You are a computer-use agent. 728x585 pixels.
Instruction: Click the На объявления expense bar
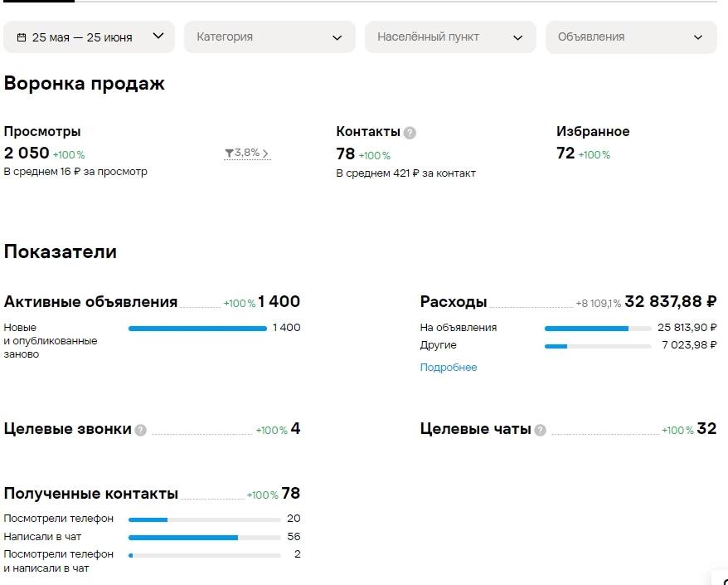[598, 329]
